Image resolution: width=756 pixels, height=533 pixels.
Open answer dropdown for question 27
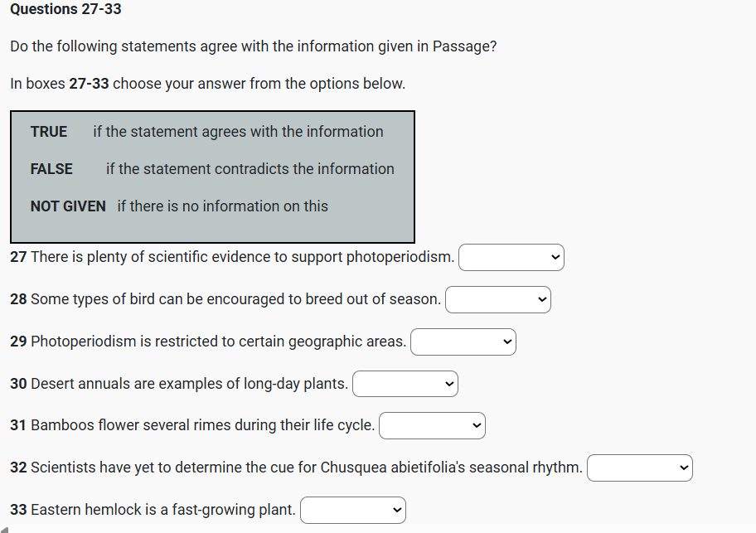pos(511,258)
